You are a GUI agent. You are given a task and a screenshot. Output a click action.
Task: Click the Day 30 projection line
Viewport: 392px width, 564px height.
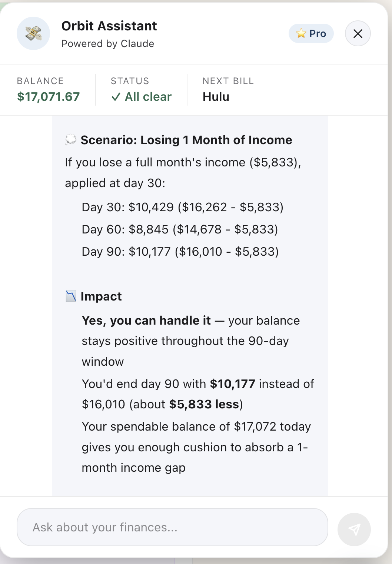tap(183, 207)
